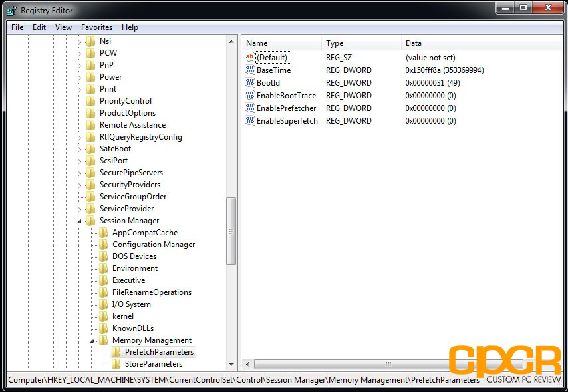
Task: Click the StoreParameters folder icon
Action: [116, 364]
